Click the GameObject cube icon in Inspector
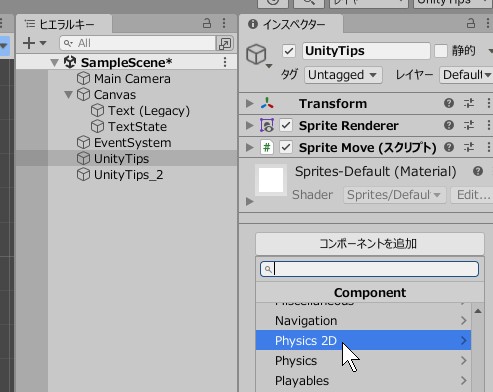This screenshot has height=392, width=493. [256, 54]
